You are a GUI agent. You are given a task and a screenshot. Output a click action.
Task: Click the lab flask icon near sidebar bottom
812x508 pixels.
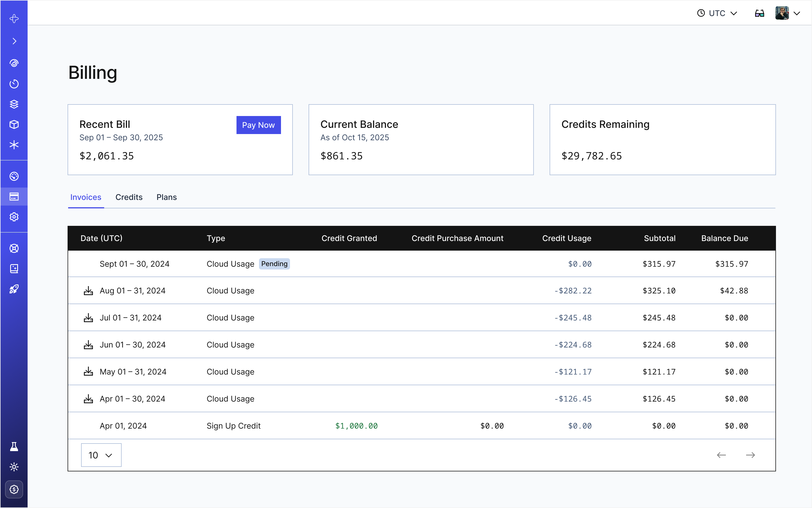tap(14, 446)
